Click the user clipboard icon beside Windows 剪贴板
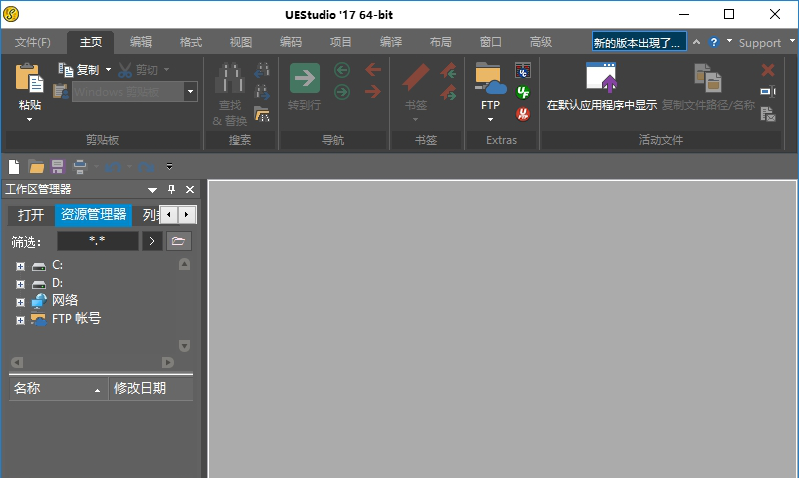This screenshot has height=497, width=799. click(x=61, y=91)
